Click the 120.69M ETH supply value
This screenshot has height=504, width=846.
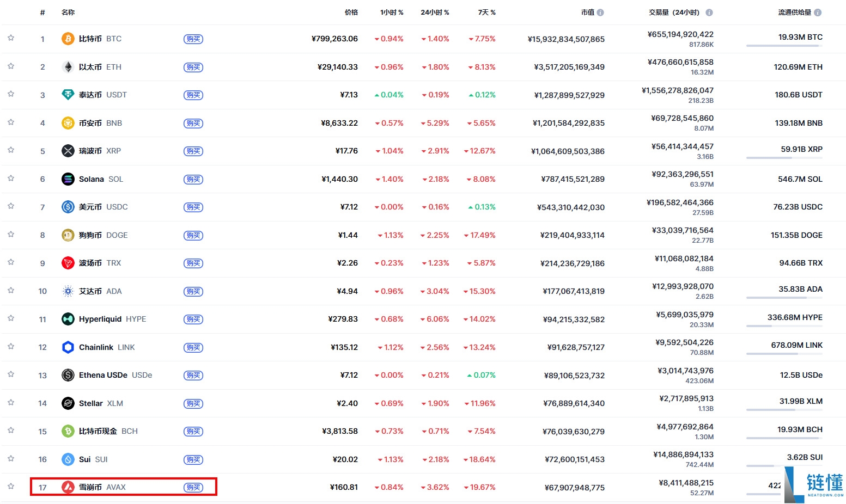[798, 67]
